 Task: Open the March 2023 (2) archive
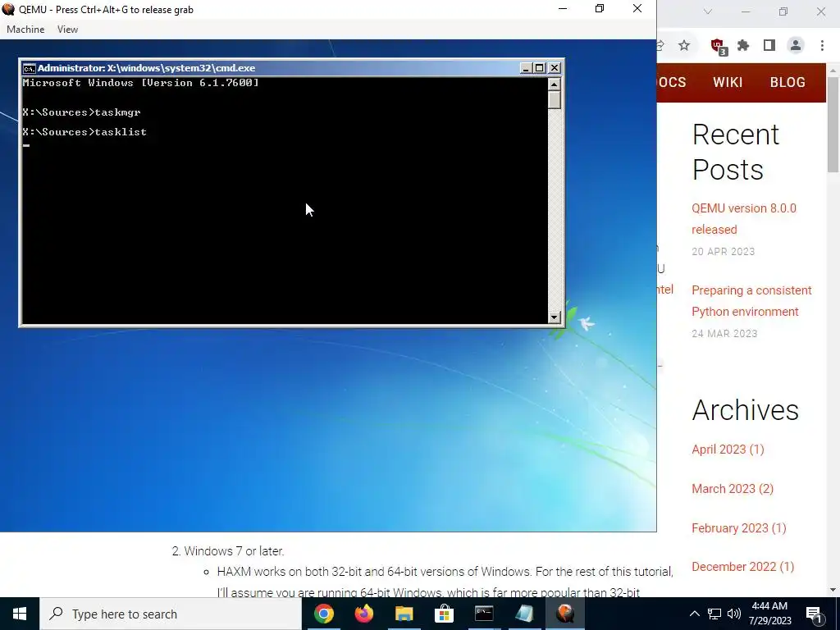click(x=733, y=489)
